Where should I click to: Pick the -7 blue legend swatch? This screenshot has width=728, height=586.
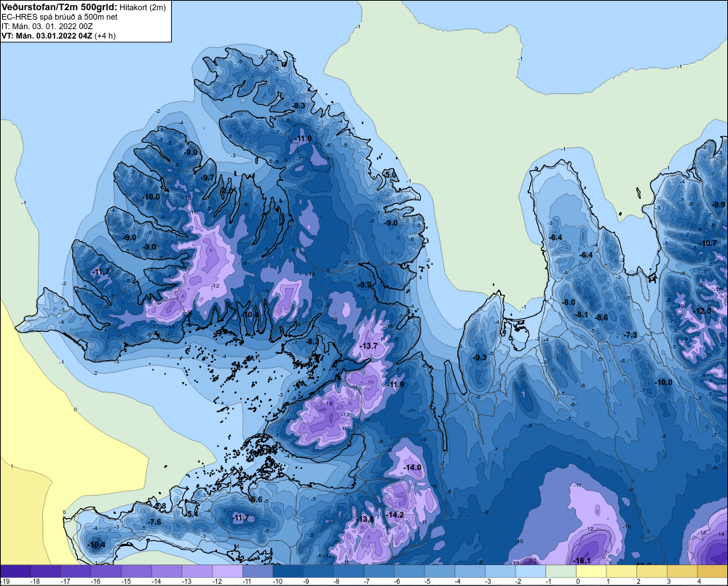(x=379, y=571)
